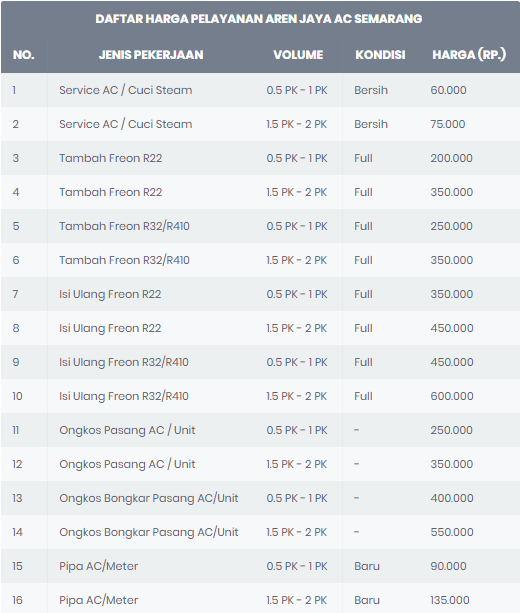
Task: Select 'Isi Ulang Freon R32/R410' in row 10
Action: [124, 396]
